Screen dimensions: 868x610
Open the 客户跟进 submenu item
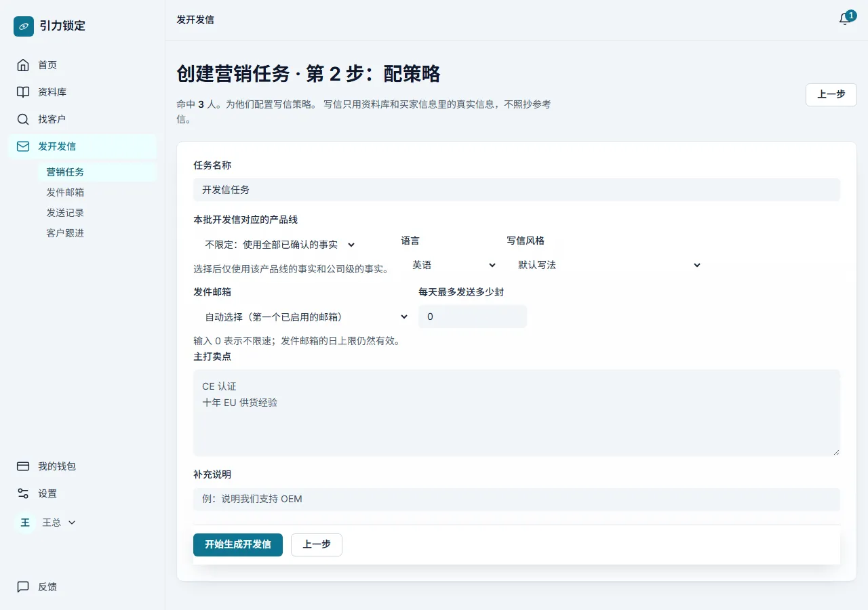[97, 233]
